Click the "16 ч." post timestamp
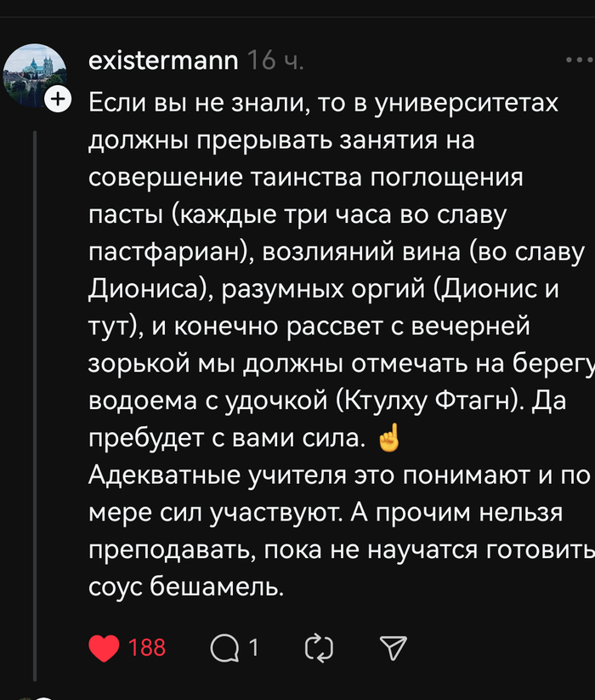The height and width of the screenshot is (700, 595). point(276,60)
